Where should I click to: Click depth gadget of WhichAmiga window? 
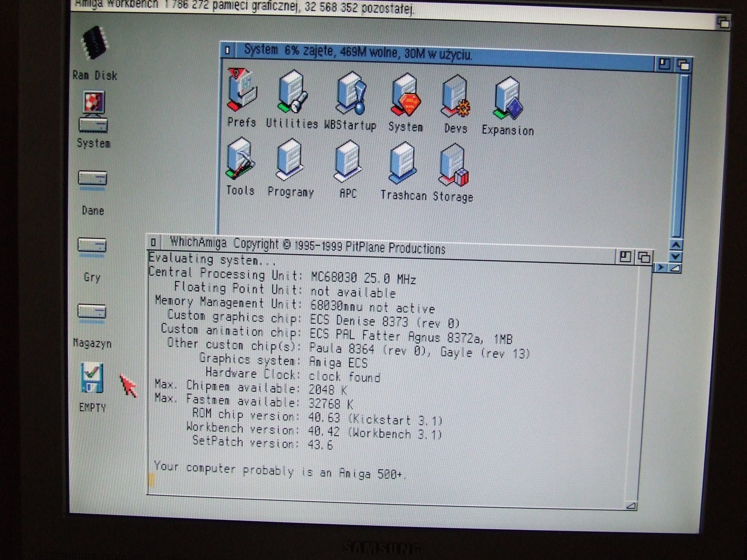tap(644, 258)
